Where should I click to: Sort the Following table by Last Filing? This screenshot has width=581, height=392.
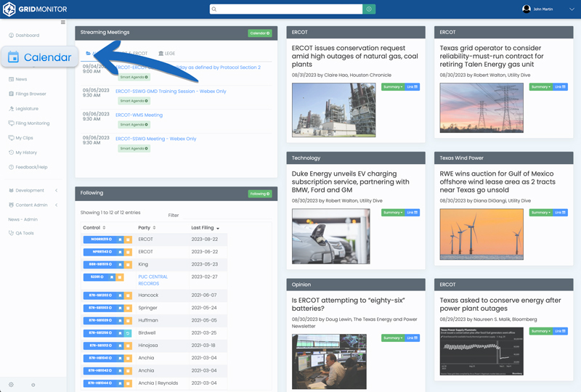coord(206,228)
